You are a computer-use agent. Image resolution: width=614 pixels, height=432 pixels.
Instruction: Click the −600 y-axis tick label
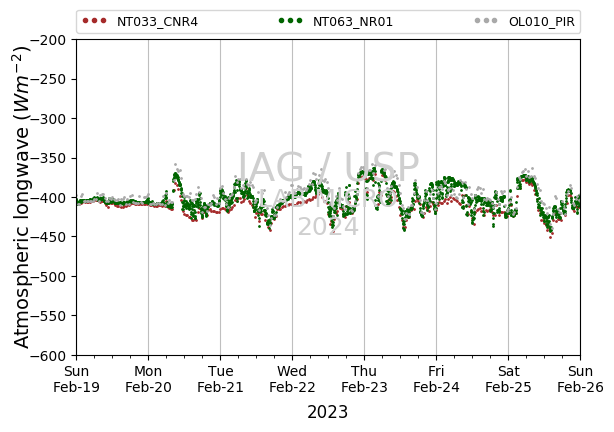click(x=50, y=356)
